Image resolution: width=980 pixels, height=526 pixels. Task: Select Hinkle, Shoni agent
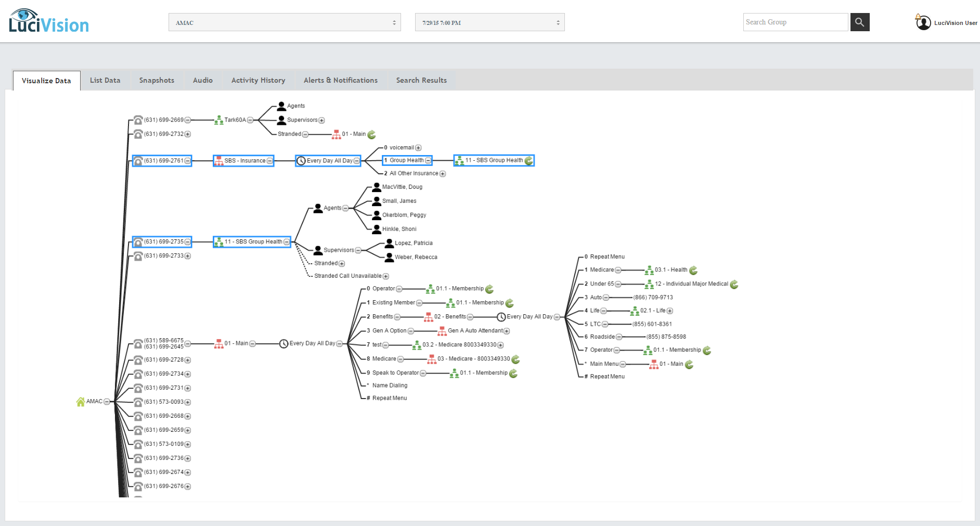pos(399,229)
